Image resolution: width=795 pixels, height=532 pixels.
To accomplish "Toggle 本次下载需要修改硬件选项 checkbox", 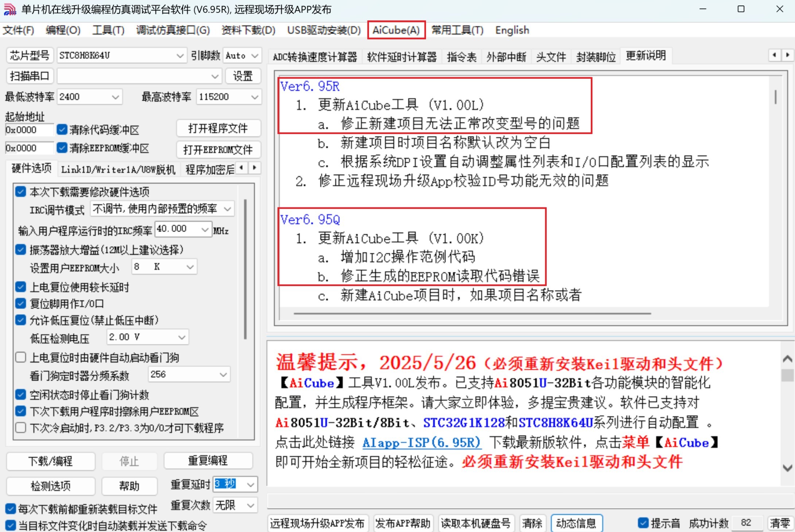I will [x=21, y=192].
